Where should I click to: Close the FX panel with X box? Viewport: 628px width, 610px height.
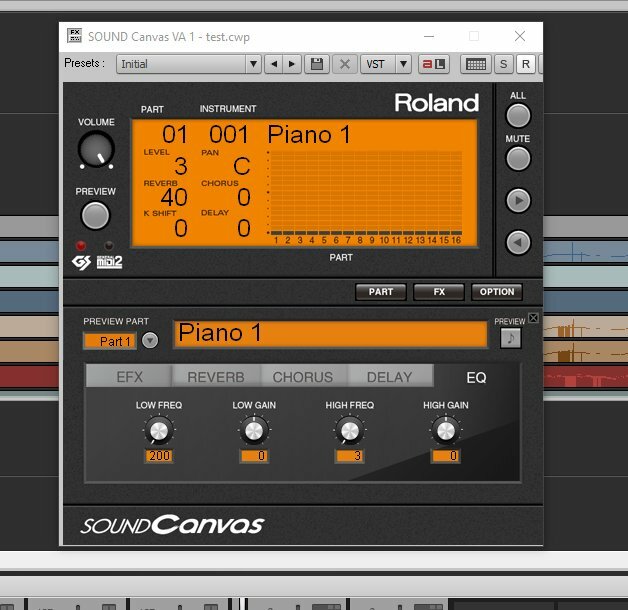click(x=533, y=318)
